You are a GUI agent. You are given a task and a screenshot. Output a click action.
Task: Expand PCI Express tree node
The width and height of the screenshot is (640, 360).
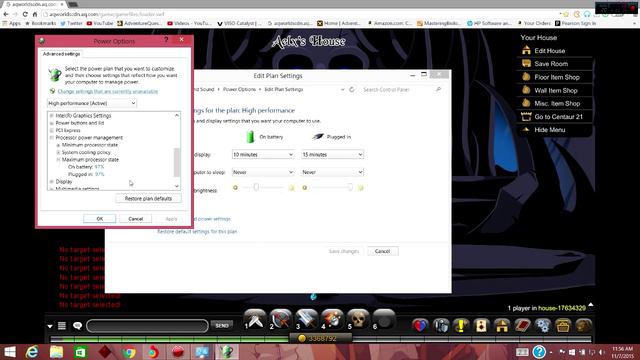(51, 131)
